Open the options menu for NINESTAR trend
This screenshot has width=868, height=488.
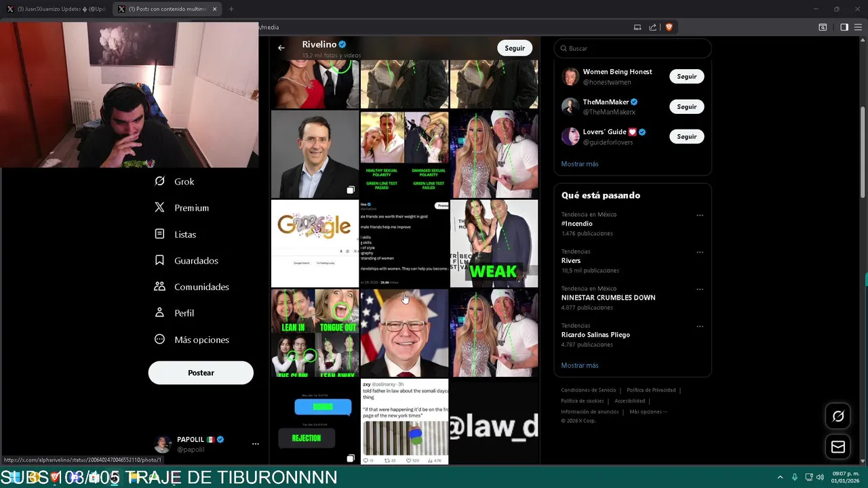[x=700, y=289]
